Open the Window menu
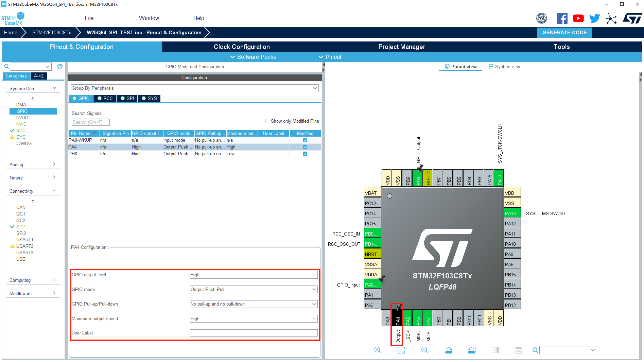The height and width of the screenshot is (362, 644). click(149, 18)
